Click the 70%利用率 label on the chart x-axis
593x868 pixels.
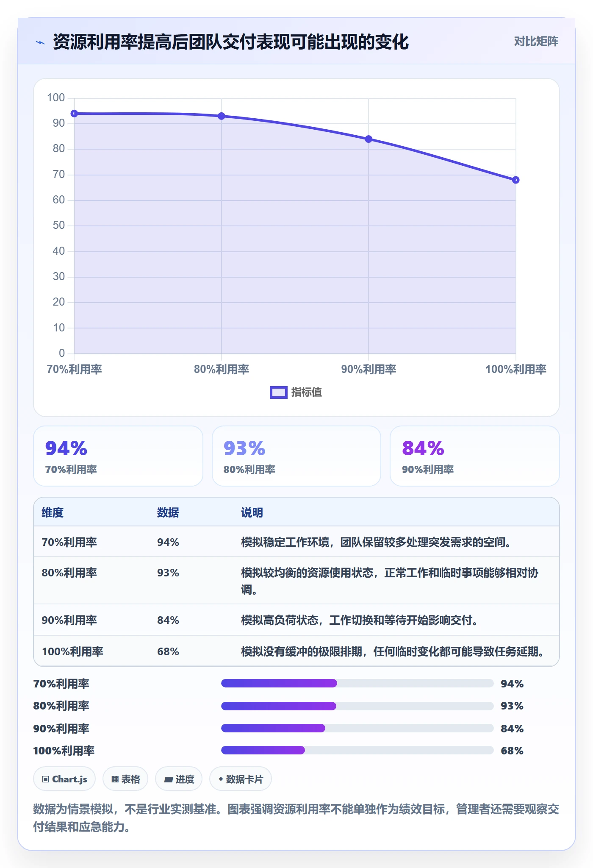click(75, 369)
